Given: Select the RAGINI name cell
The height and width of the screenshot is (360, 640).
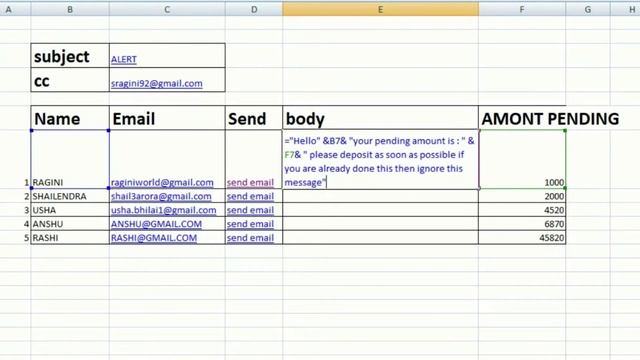Looking at the screenshot, I should pos(70,160).
